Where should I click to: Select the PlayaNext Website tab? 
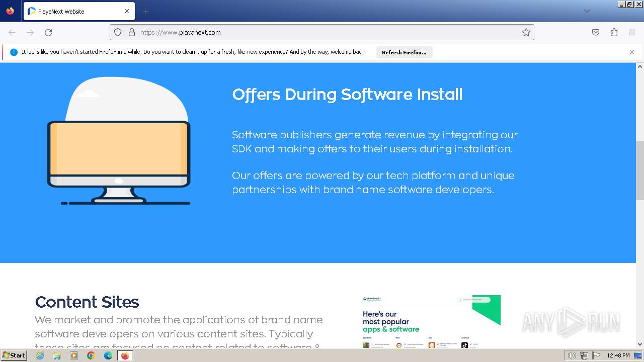[78, 11]
